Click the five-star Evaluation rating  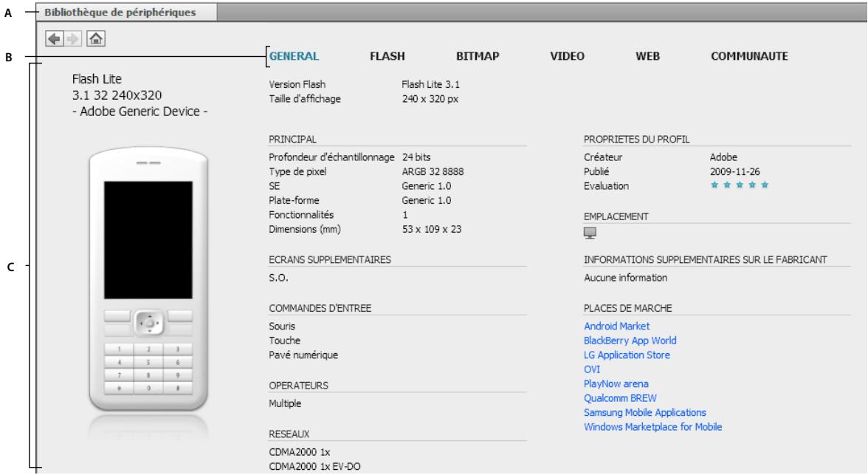740,185
